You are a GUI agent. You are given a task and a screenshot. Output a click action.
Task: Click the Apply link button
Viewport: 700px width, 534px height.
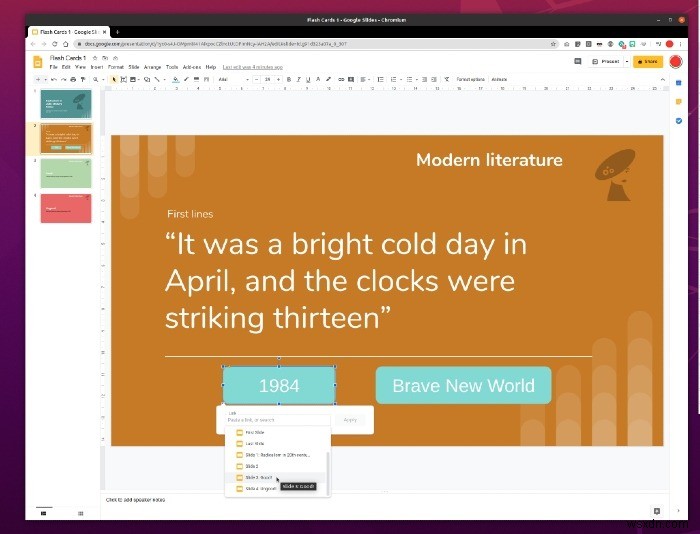click(350, 420)
